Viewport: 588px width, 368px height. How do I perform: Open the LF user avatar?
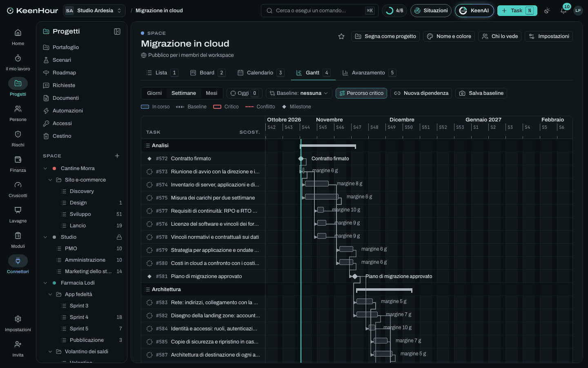[x=578, y=11]
